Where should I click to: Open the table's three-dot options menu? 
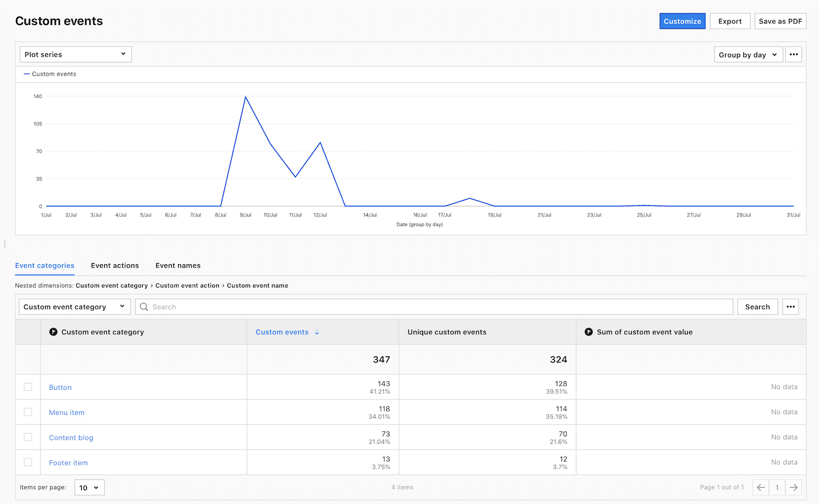791,307
